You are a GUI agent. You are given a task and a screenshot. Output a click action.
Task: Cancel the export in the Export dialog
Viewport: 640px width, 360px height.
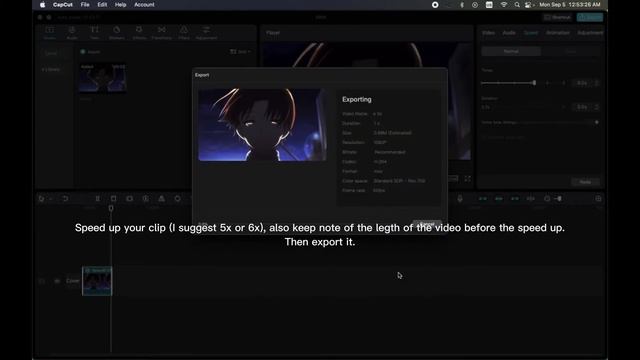(x=427, y=223)
